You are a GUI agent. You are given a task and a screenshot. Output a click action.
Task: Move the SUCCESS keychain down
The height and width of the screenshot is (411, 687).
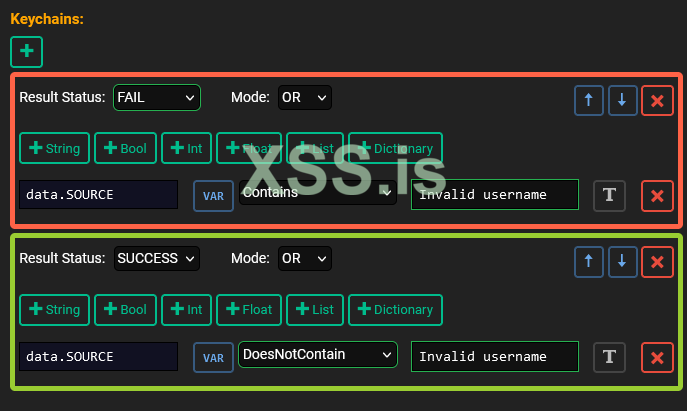point(622,262)
